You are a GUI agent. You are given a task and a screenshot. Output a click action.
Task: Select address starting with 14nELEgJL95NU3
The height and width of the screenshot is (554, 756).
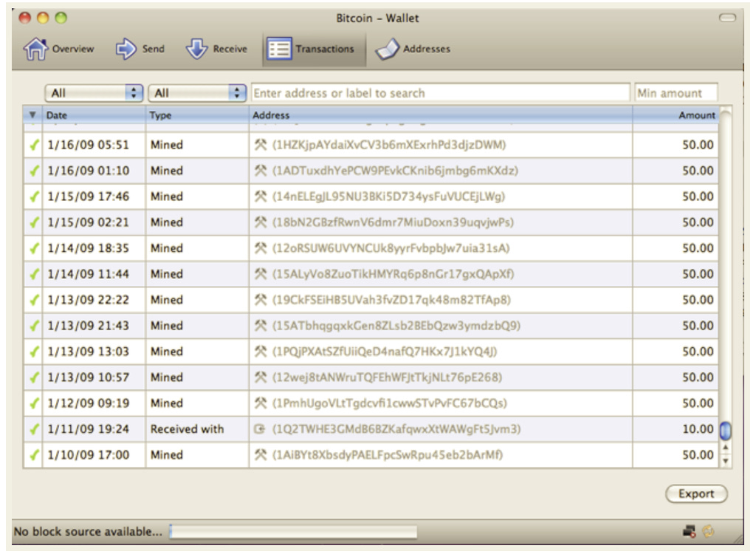[x=388, y=196]
